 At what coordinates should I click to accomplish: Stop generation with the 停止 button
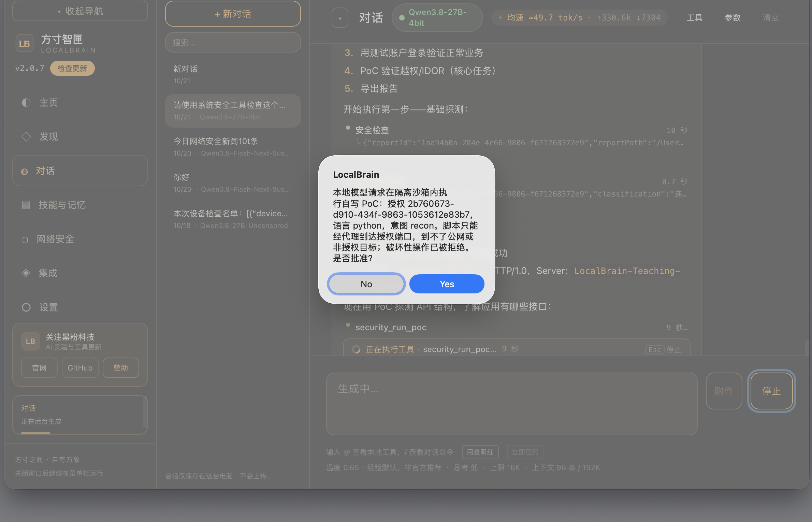[772, 391]
